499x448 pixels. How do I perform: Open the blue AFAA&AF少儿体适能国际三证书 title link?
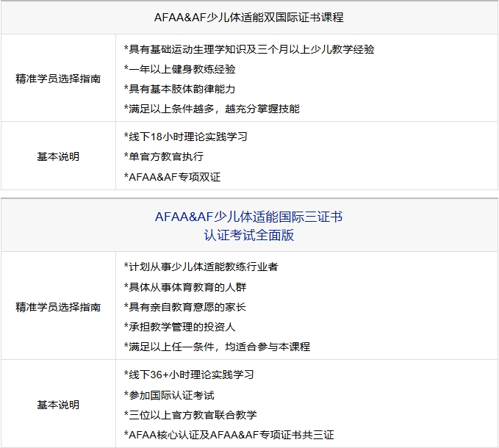(249, 217)
